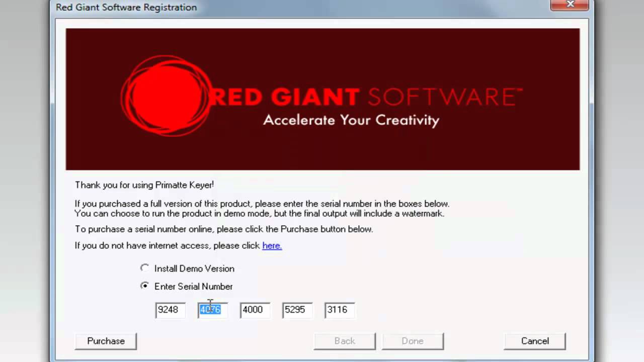
Task: Click the "If you purchased a full version" line
Action: click(262, 204)
